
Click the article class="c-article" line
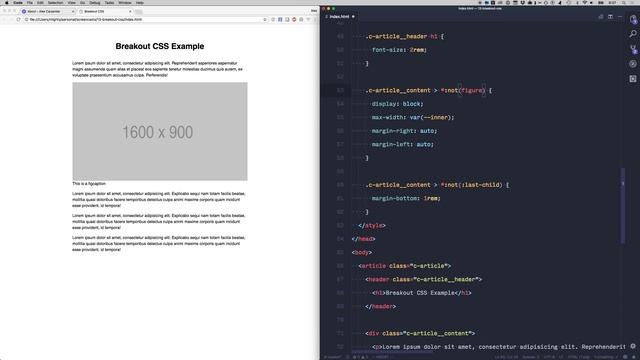point(404,266)
